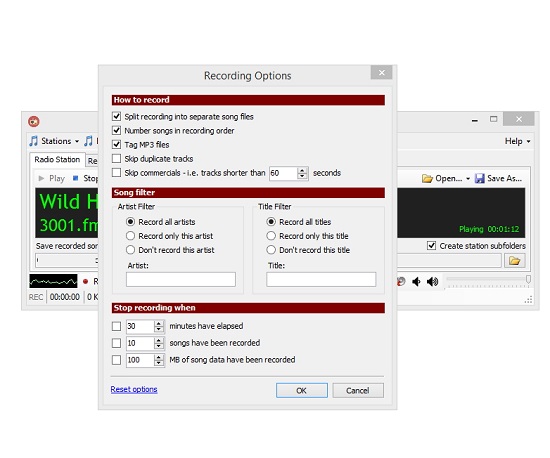Viewport: 550px width, 458px height.
Task: Open the Help menu dropdown
Action: (x=518, y=141)
